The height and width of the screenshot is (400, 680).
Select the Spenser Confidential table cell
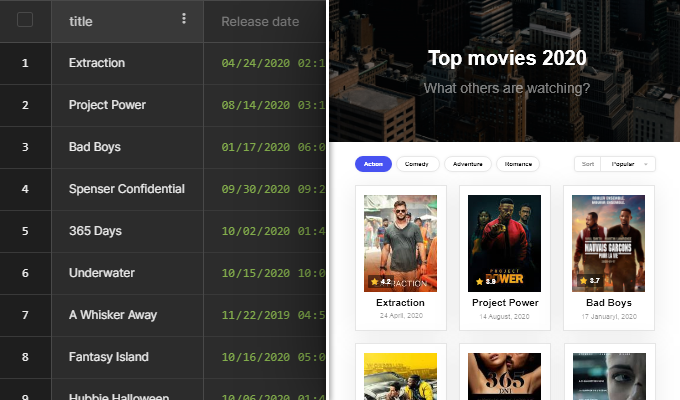(x=128, y=189)
